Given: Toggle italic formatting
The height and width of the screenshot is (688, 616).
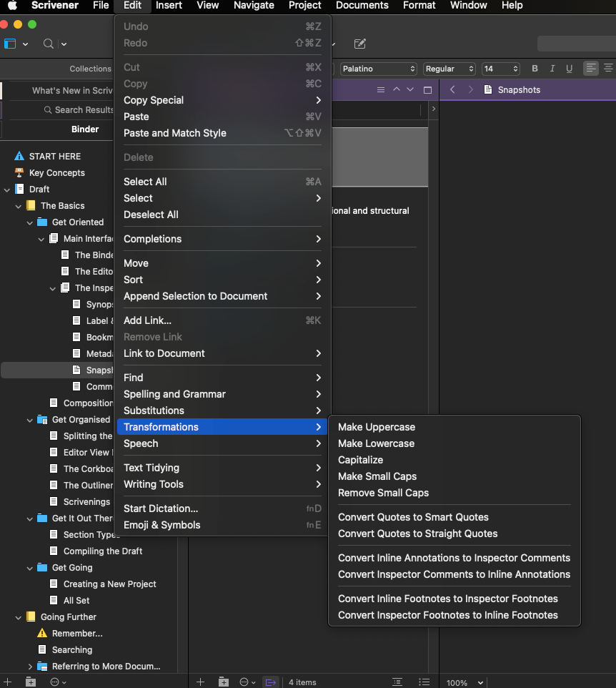Looking at the screenshot, I should [552, 69].
